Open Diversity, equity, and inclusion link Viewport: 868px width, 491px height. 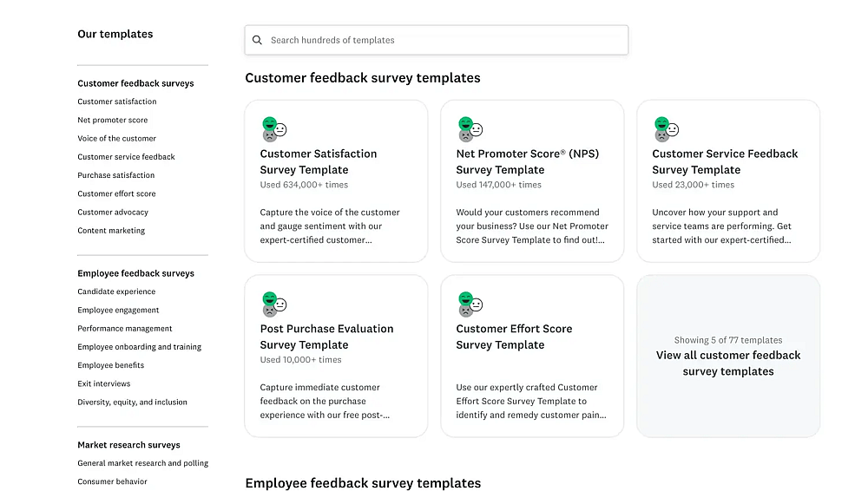point(132,402)
